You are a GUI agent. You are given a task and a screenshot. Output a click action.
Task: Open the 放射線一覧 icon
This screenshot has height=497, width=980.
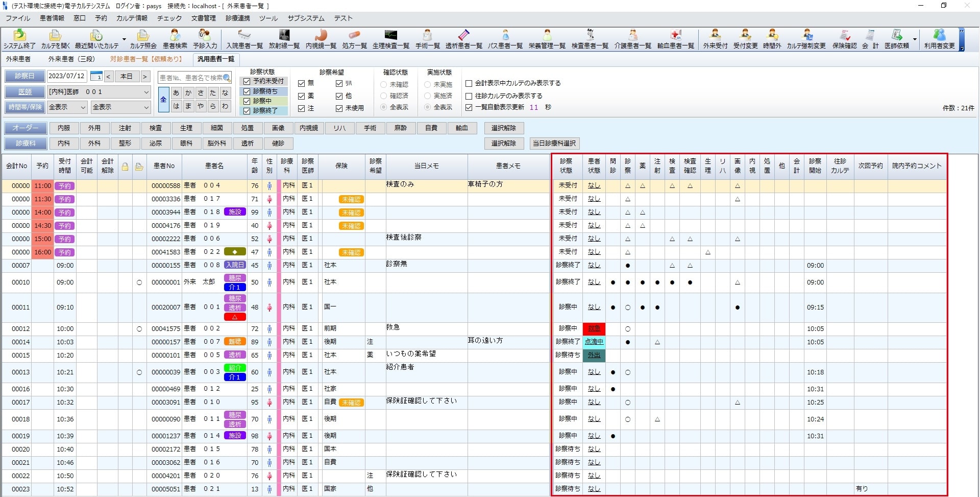[284, 39]
